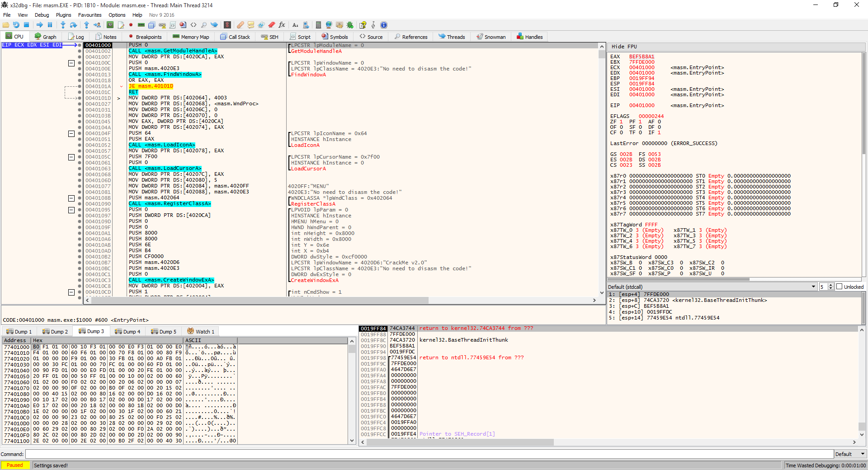Open the FAQ question mark icon
The height and width of the screenshot is (470, 868).
click(363, 25)
